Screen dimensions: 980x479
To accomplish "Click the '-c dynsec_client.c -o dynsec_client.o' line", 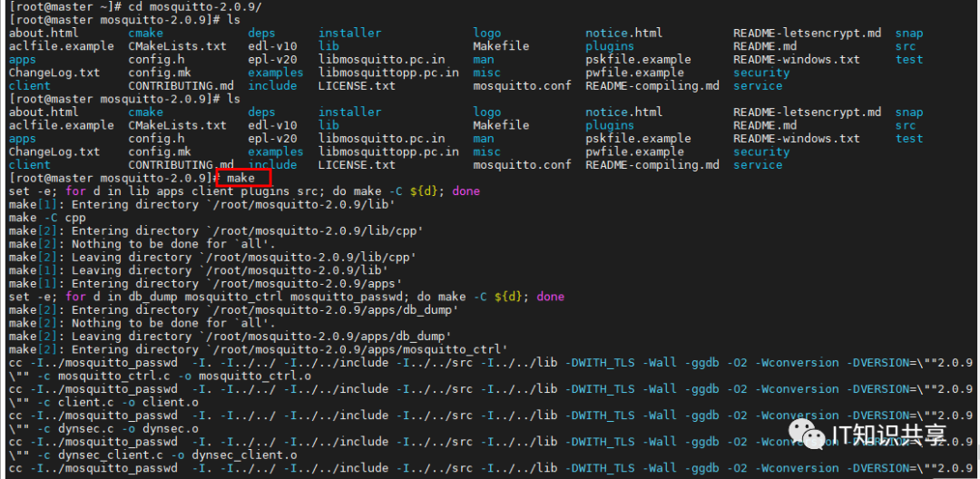I will tap(153, 455).
